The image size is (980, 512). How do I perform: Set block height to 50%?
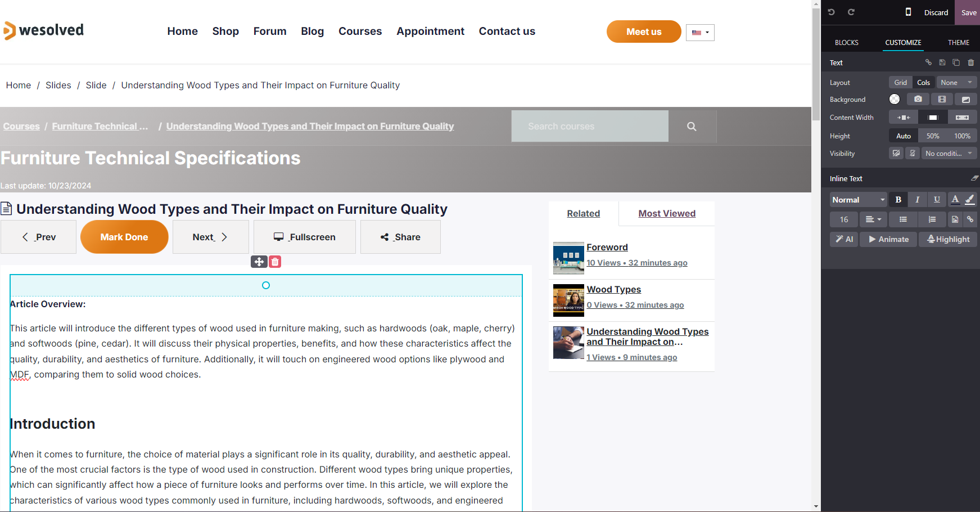click(933, 136)
